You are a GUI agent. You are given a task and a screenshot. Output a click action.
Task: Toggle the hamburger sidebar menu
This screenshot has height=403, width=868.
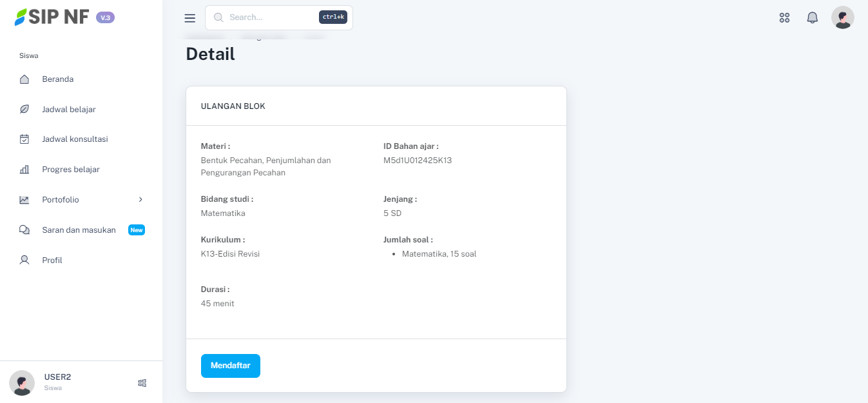click(x=189, y=18)
